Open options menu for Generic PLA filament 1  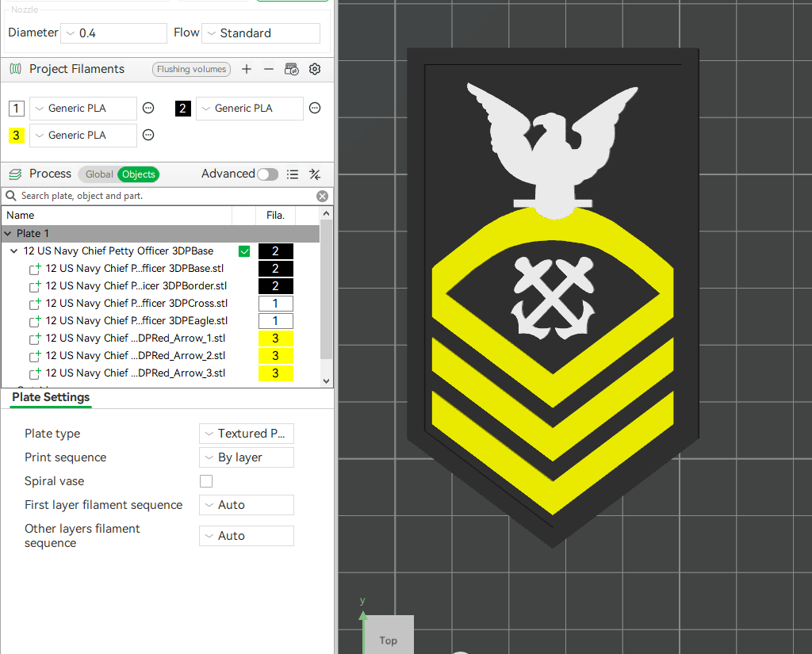click(148, 108)
